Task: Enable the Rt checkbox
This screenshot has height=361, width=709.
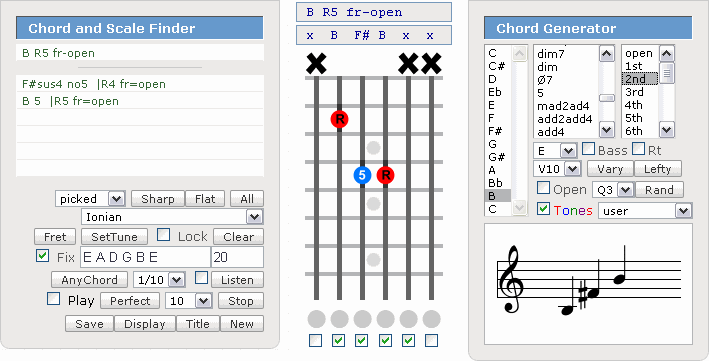Action: pos(638,148)
